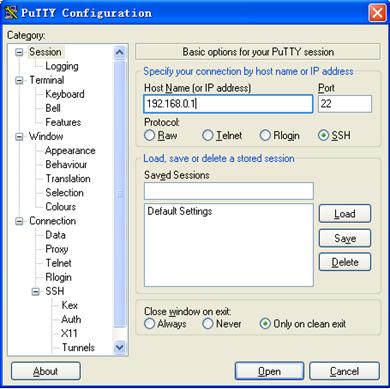The image size is (390, 389).
Task: Select the Rlogin protocol option
Action: pyautogui.click(x=279, y=135)
